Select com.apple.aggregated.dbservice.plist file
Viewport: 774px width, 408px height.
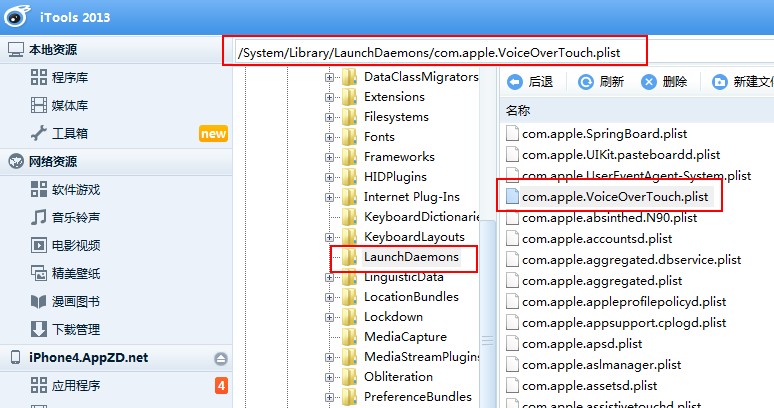(x=631, y=260)
